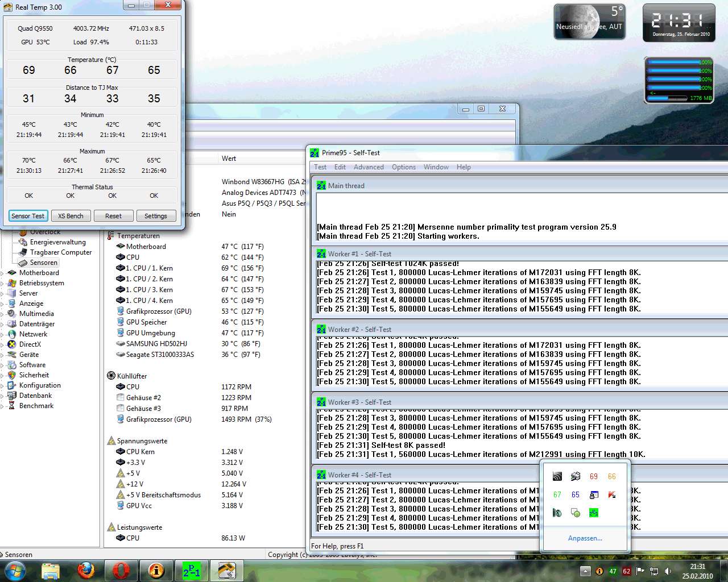Click the DirectX icon in the tree

click(x=12, y=344)
